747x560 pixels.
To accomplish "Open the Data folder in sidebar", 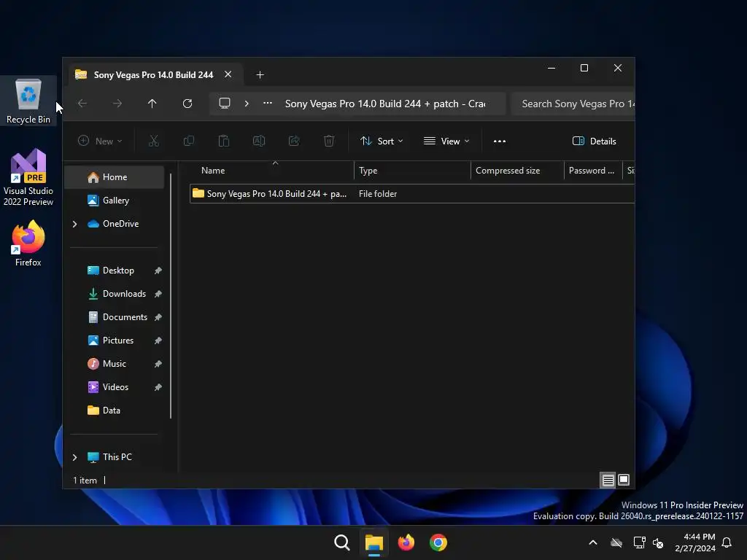I will (x=111, y=411).
